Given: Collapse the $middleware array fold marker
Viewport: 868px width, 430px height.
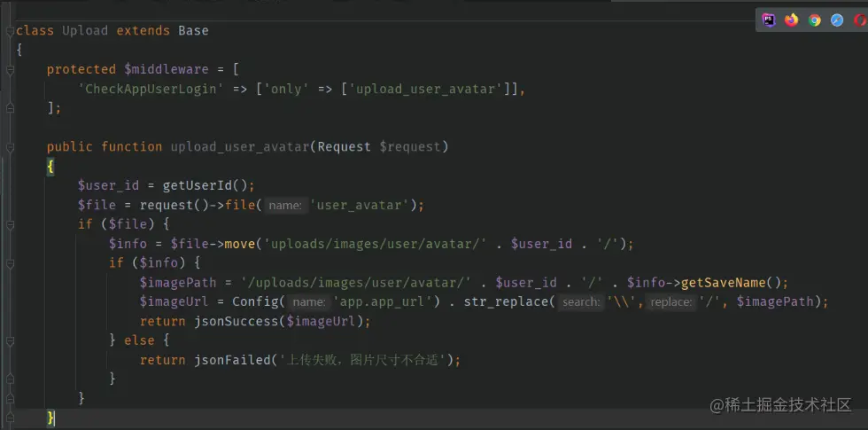Looking at the screenshot, I should [10, 70].
